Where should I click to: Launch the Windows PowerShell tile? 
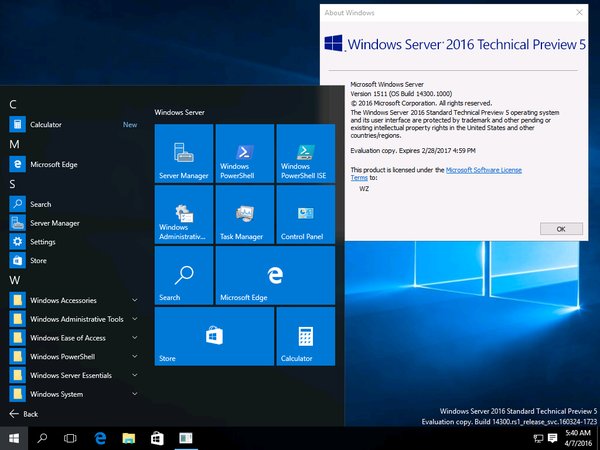click(x=245, y=154)
